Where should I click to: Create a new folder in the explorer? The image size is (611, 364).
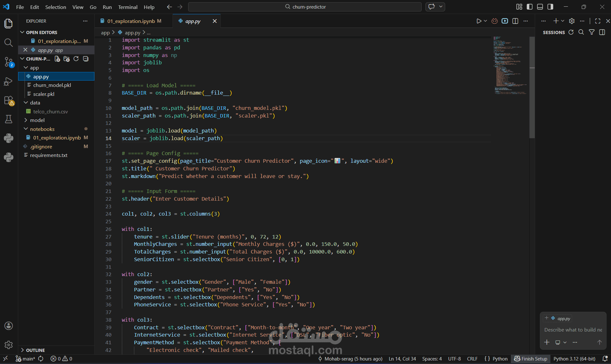67,59
